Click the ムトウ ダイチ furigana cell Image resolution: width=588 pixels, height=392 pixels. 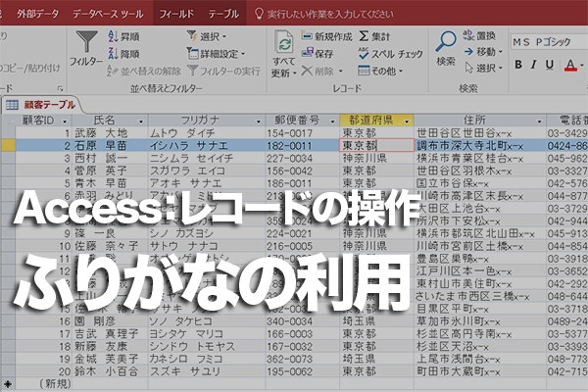coord(207,133)
